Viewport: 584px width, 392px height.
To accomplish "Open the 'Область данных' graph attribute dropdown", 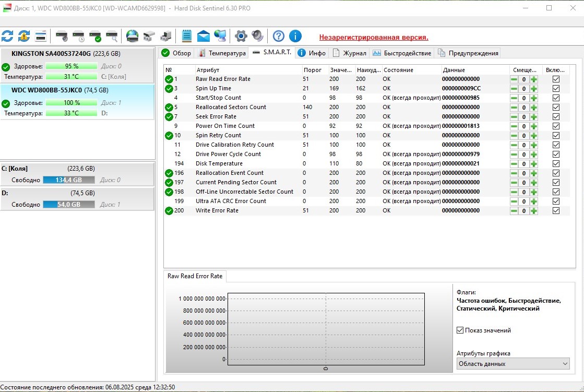I will click(513, 364).
